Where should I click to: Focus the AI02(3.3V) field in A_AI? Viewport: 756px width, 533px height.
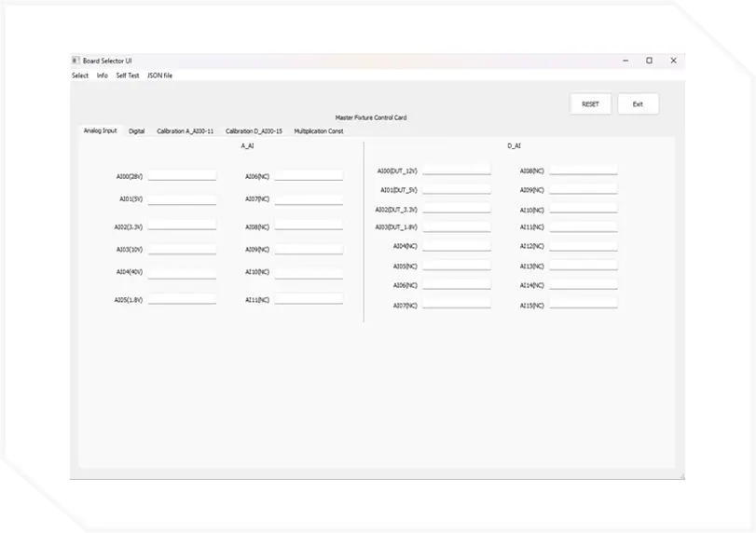[x=182, y=225]
